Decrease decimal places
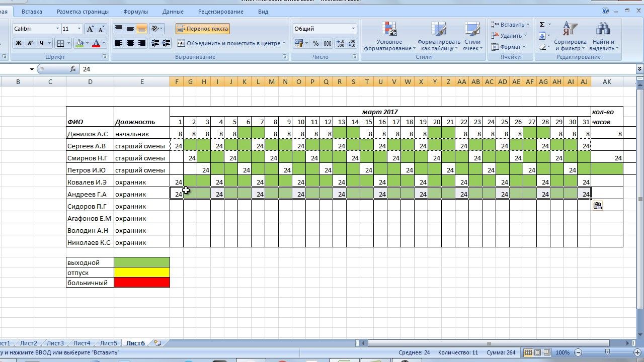This screenshot has height=362, width=644. tap(352, 43)
